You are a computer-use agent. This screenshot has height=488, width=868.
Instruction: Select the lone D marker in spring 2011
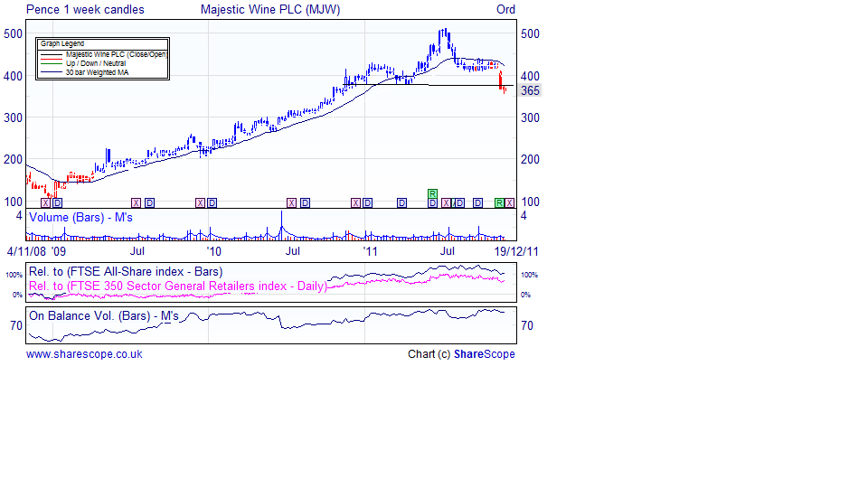coord(401,203)
